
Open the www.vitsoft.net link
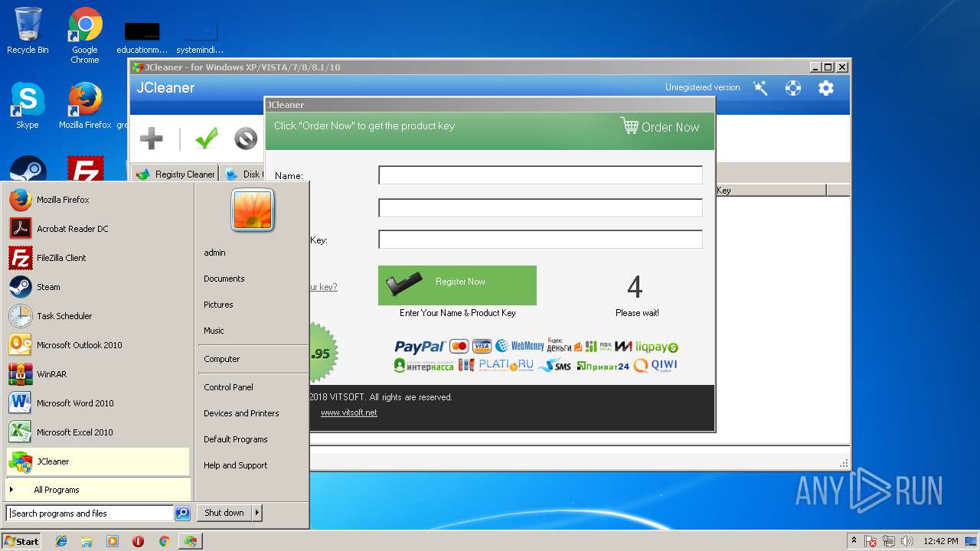pos(348,412)
